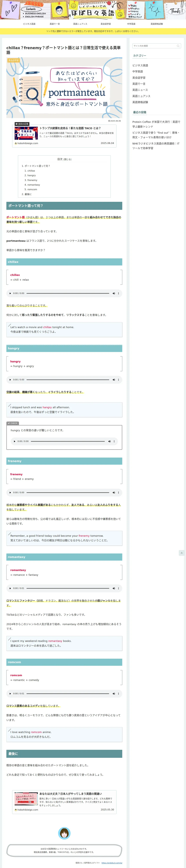Screen dimensions: 186x868
Task: Jump to 最後に in table of contents
Action: pyautogui.click(x=28, y=194)
